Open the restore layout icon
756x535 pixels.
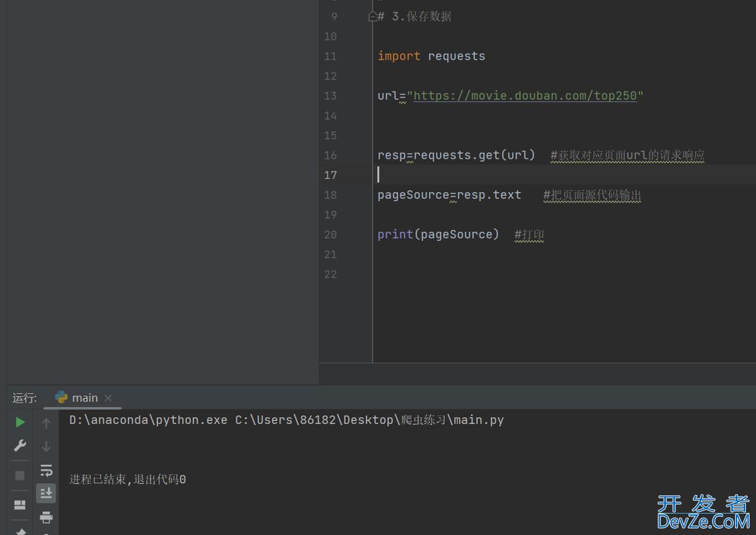[x=20, y=505]
